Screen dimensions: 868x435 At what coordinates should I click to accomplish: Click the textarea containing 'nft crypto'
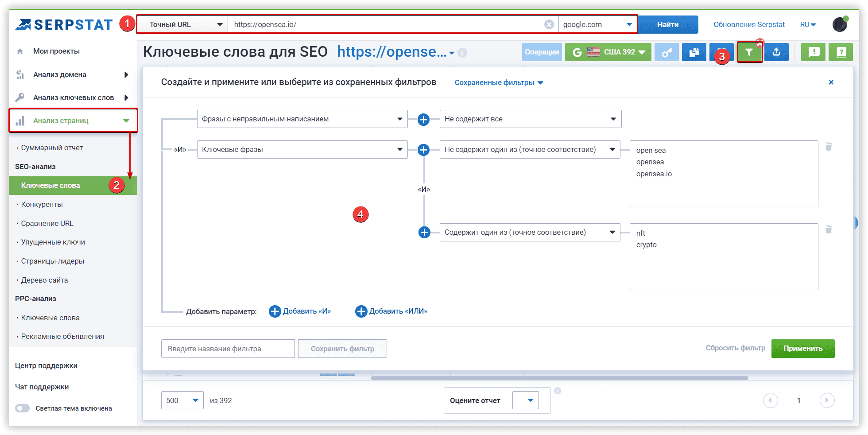724,256
